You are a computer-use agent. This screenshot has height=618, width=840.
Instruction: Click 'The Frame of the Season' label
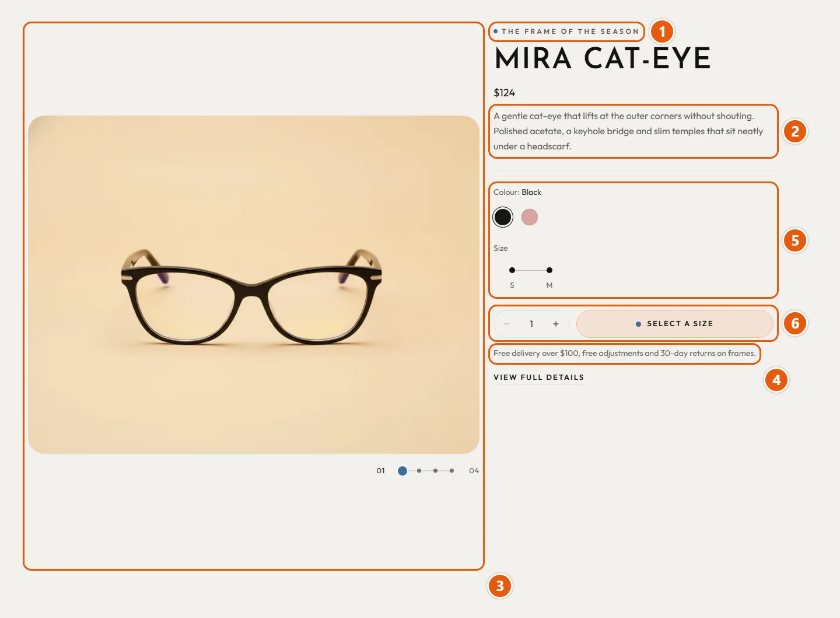pos(566,32)
